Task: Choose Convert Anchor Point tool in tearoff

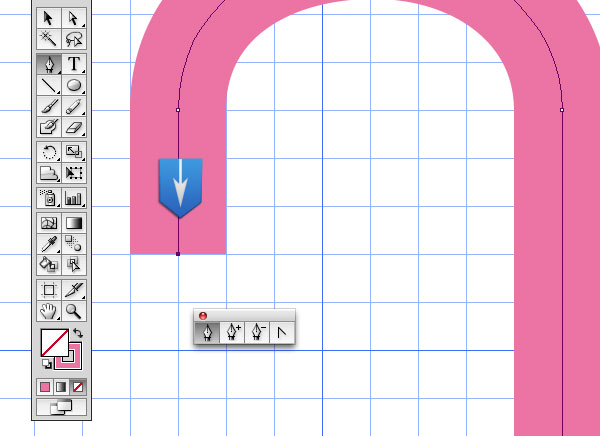Action: [282, 332]
